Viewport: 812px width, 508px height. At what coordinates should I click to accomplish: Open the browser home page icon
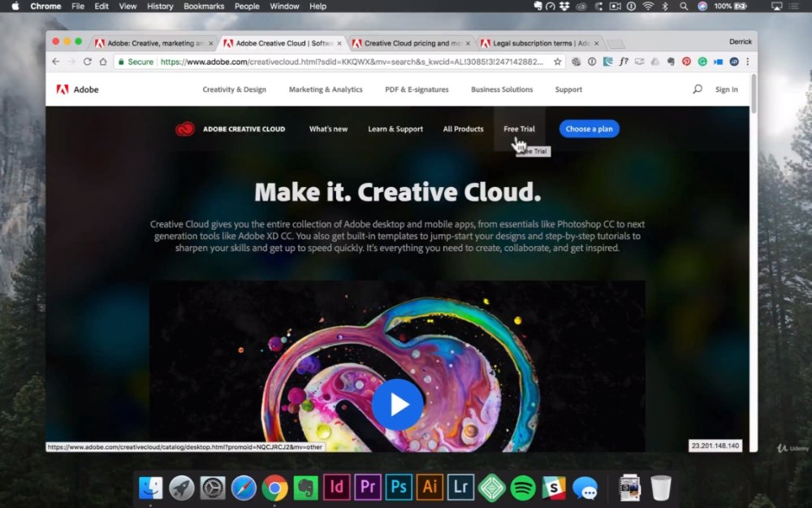pyautogui.click(x=103, y=62)
